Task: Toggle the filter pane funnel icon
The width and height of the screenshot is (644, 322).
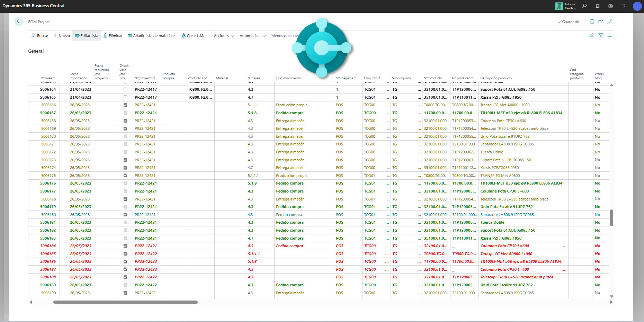Action: pyautogui.click(x=601, y=35)
